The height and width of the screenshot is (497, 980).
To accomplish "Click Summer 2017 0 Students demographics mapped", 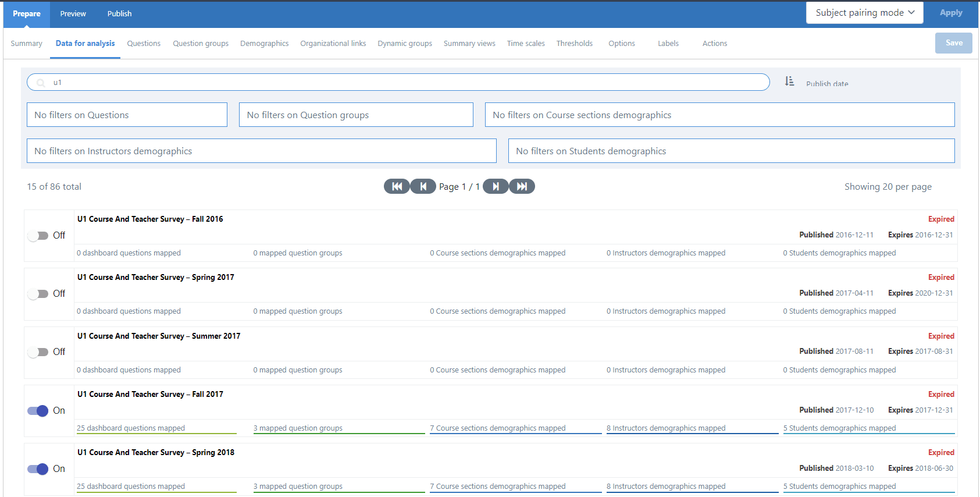I will (x=839, y=370).
